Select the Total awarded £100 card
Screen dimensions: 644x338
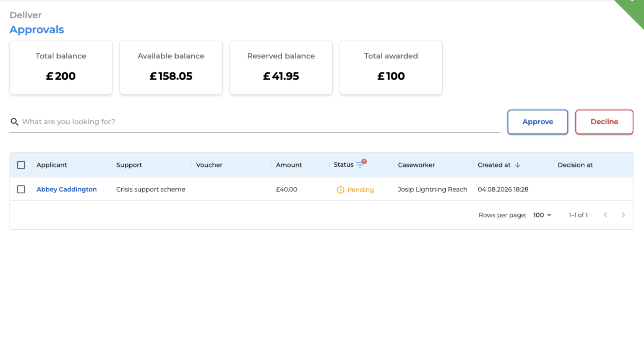[391, 67]
